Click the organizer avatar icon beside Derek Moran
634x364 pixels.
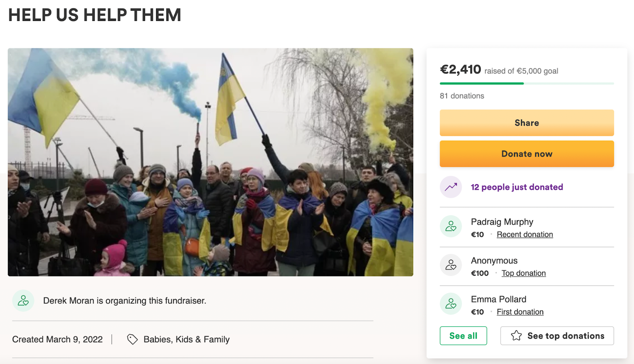tap(23, 301)
